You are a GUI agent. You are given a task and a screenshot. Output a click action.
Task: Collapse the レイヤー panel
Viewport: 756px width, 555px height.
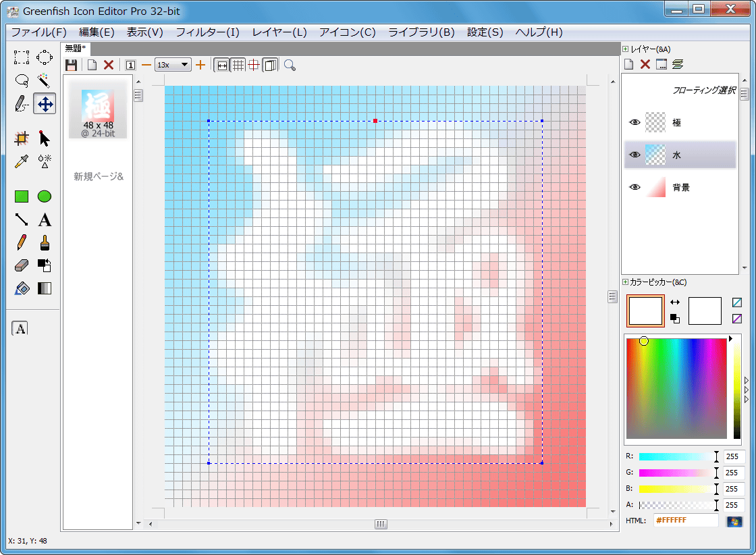[625, 49]
